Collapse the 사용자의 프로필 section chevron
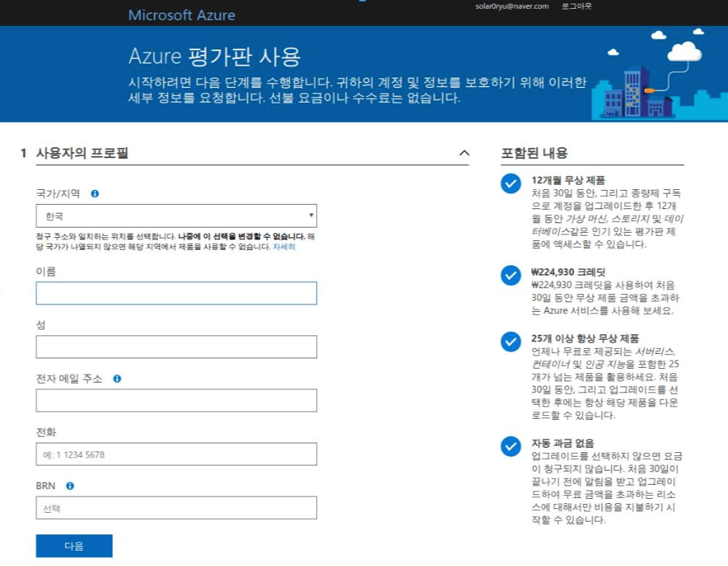Image resolution: width=728 pixels, height=566 pixels. coord(464,153)
